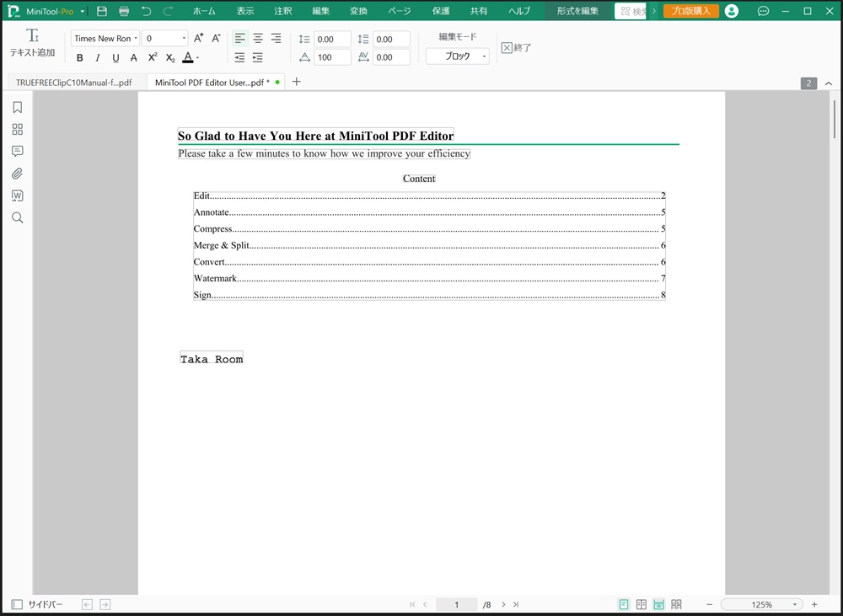The height and width of the screenshot is (616, 843).
Task: Click the page number field
Action: point(456,604)
